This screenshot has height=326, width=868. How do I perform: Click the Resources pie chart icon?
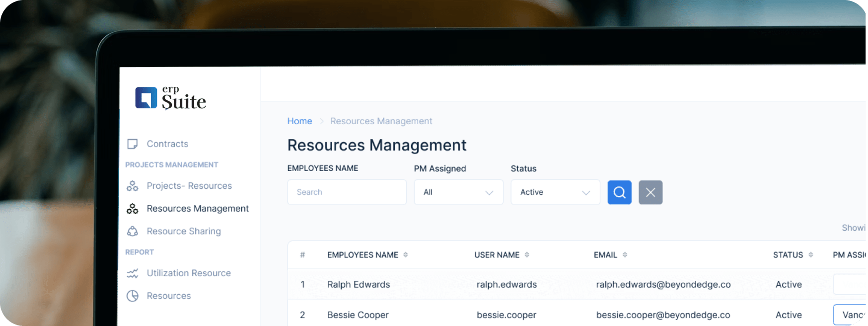pos(133,296)
